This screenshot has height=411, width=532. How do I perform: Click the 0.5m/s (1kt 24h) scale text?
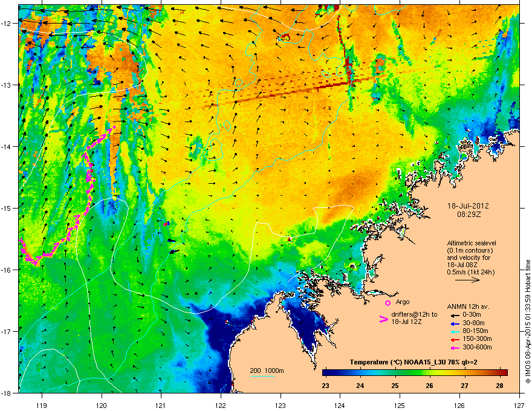click(x=470, y=272)
